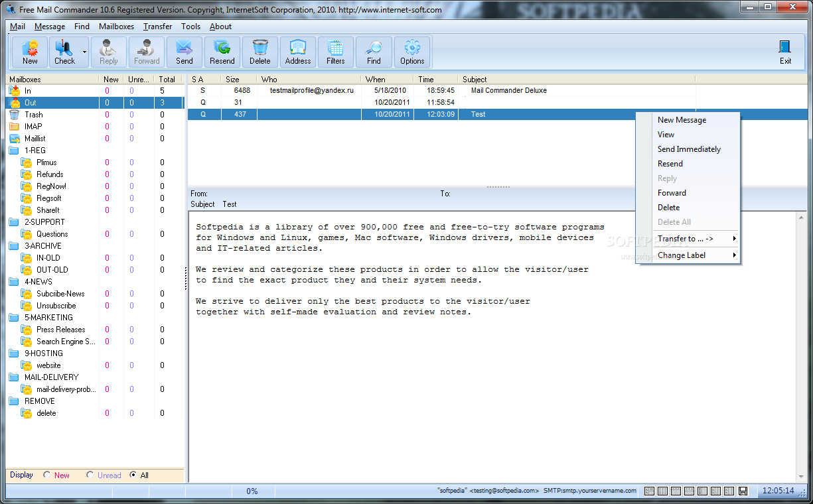Select the message timed 11:58:54
This screenshot has width=813, height=504.
click(x=442, y=103)
